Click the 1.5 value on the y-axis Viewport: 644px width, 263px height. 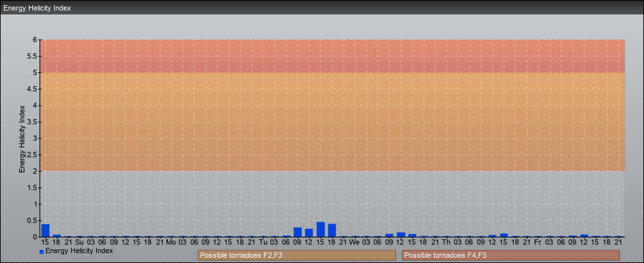(x=33, y=187)
